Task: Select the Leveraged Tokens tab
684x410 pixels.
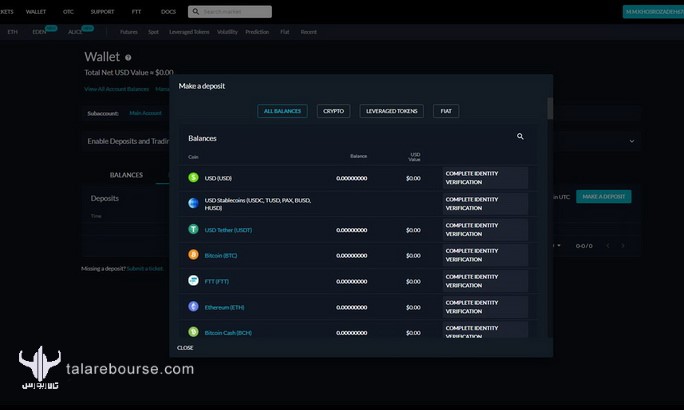Action: tap(391, 111)
